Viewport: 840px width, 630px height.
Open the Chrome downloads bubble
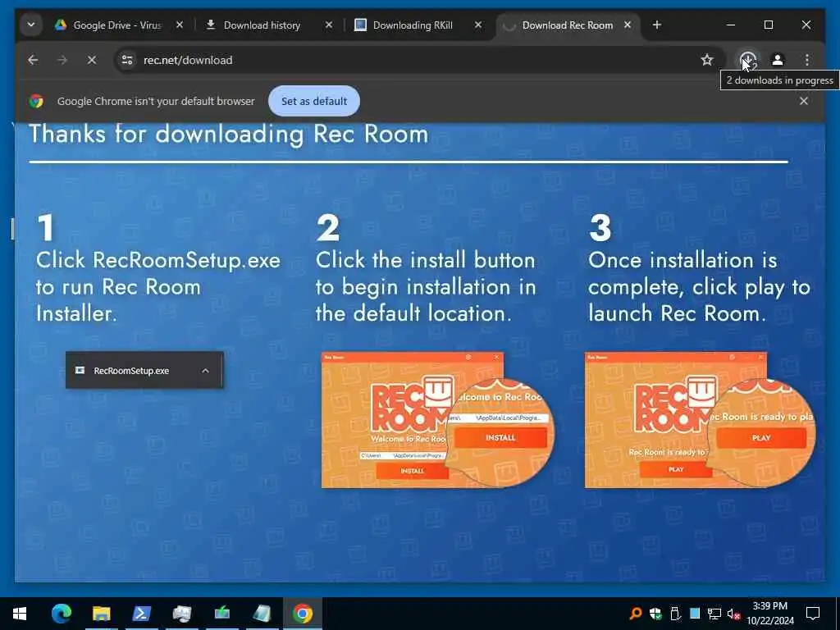748,60
